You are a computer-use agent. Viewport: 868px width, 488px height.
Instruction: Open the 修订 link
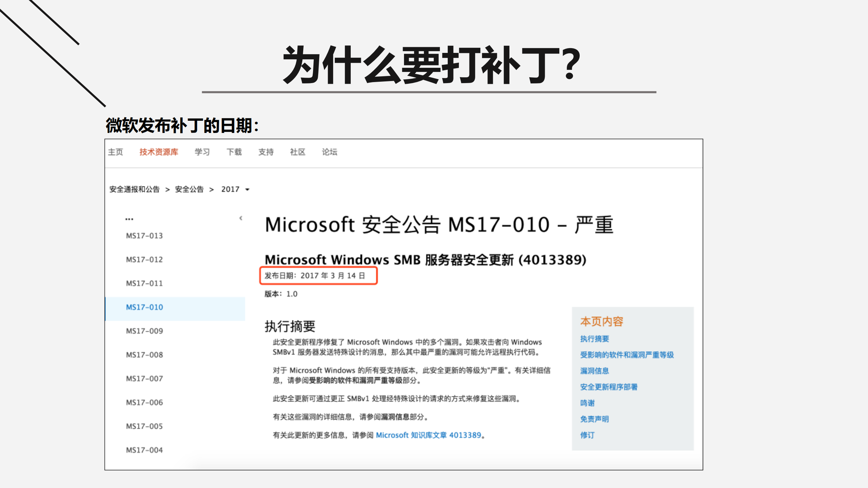(x=587, y=435)
